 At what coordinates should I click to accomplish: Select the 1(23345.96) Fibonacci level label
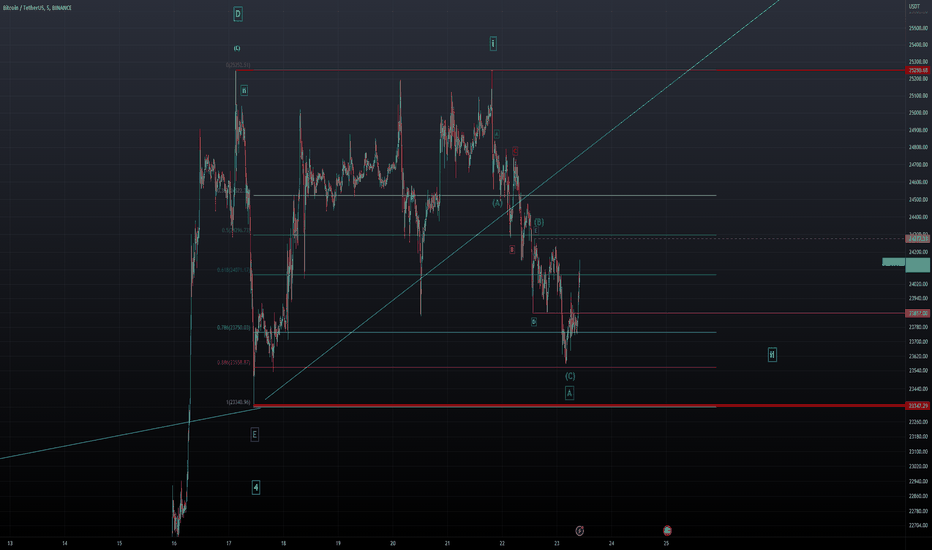(x=238, y=403)
